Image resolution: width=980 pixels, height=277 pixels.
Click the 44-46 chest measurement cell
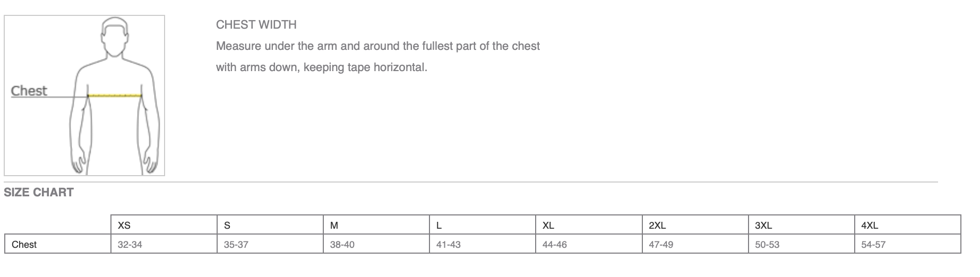[589, 244]
